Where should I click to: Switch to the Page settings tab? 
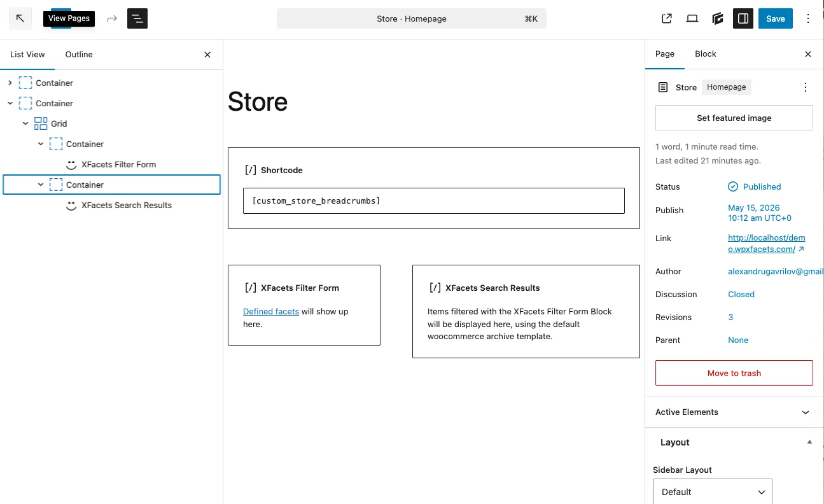pyautogui.click(x=665, y=54)
